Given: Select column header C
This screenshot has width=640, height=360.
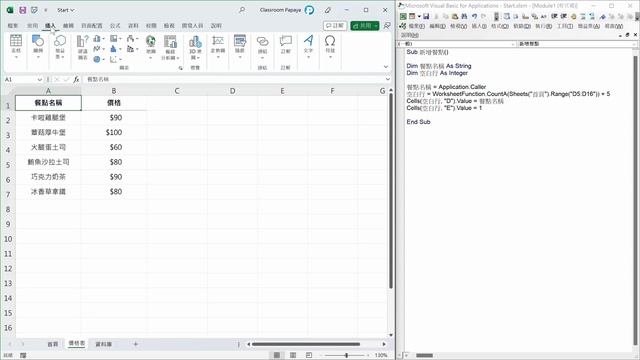Looking at the screenshot, I should point(177,91).
